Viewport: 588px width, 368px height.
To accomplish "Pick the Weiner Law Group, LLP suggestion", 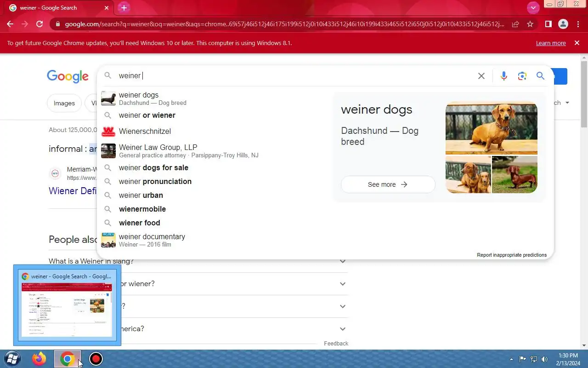I will click(x=214, y=151).
